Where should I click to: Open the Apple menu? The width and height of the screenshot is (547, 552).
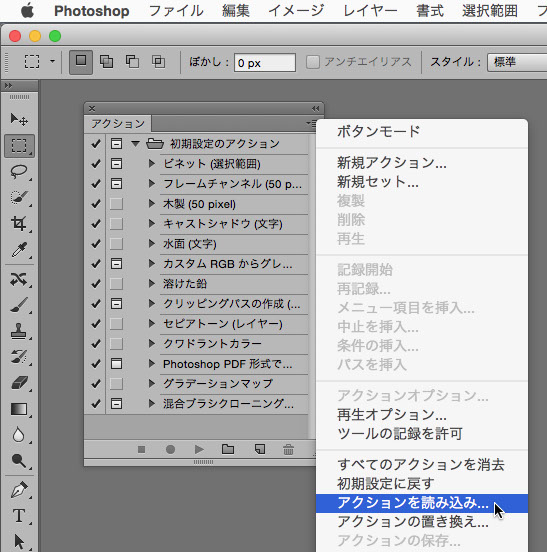(27, 11)
